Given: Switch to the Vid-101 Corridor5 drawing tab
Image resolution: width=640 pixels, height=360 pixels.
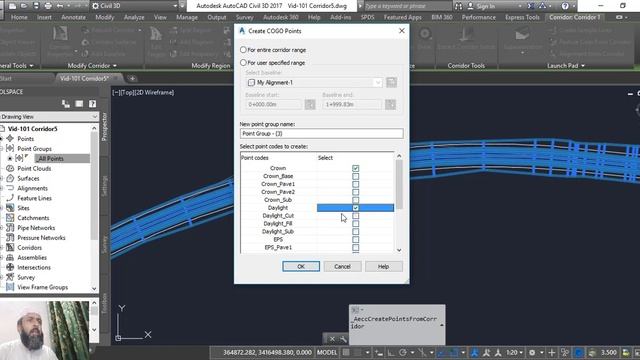Looking at the screenshot, I should [x=84, y=78].
